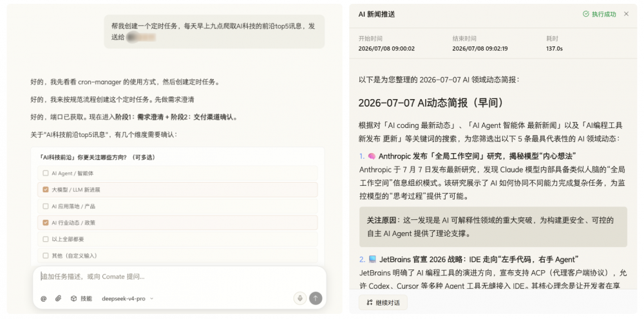Viewport: 644px width, 319px height.
Task: Click the 继续对话 button
Action: tap(383, 302)
